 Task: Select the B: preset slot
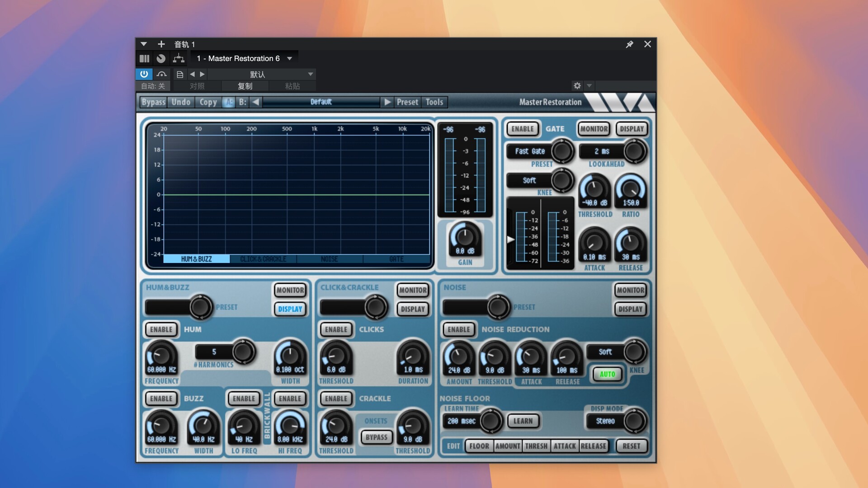(243, 102)
